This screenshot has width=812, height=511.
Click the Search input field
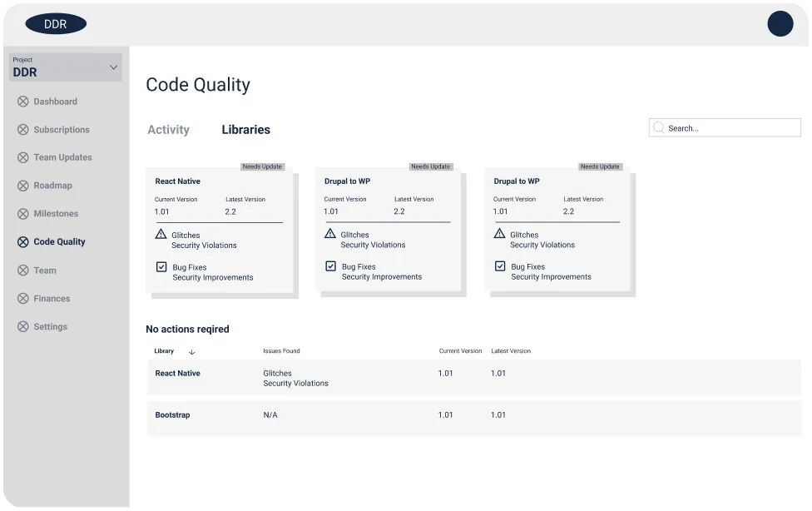point(730,128)
